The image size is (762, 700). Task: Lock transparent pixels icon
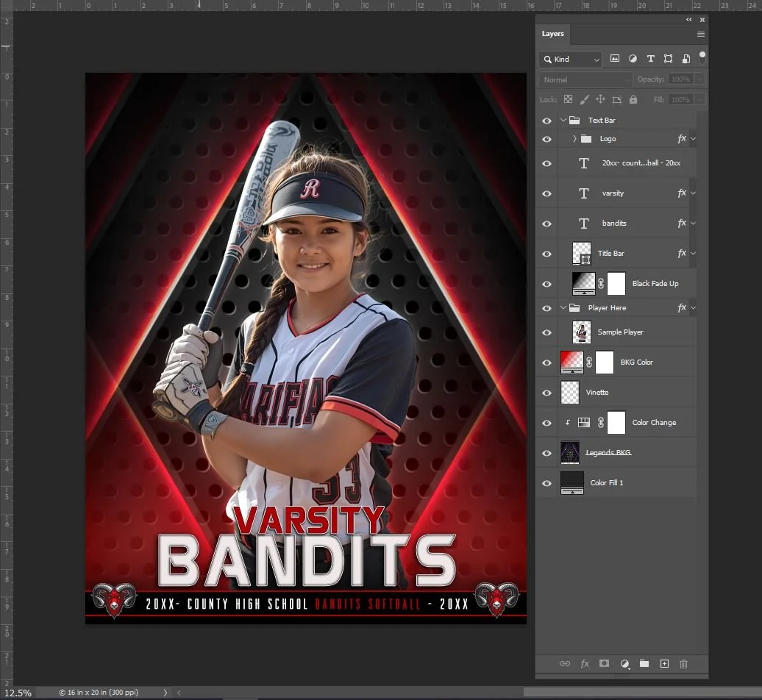coord(568,99)
